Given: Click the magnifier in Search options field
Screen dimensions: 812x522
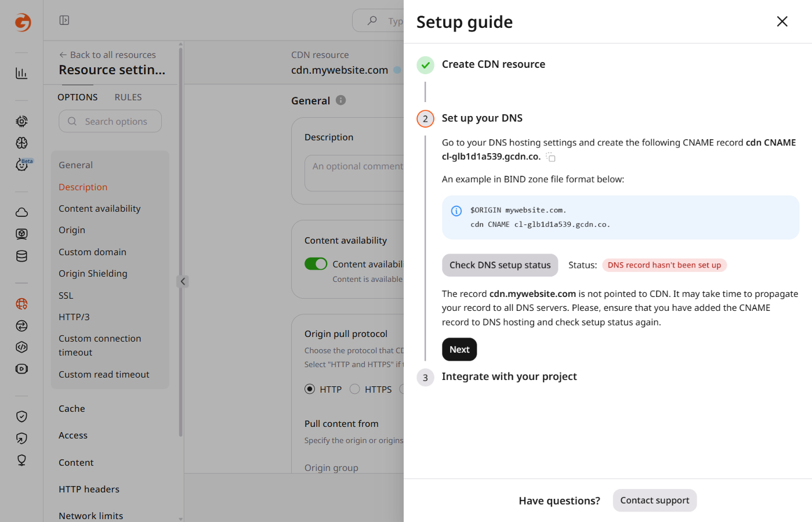Looking at the screenshot, I should (x=72, y=121).
